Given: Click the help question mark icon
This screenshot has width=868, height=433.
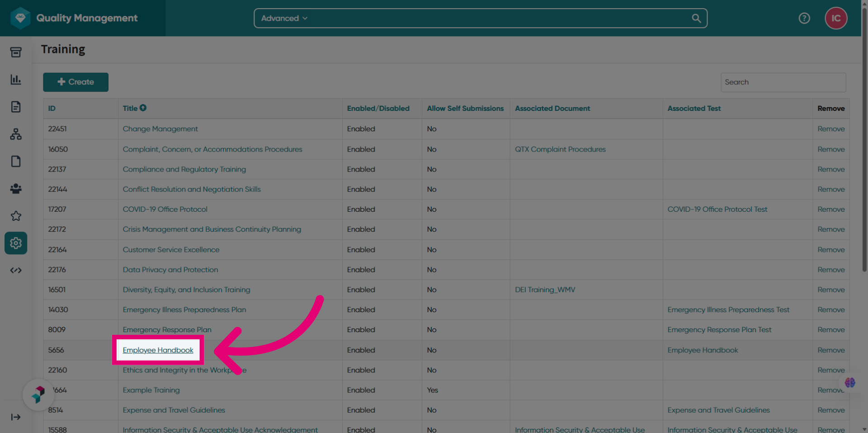Looking at the screenshot, I should pyautogui.click(x=804, y=18).
